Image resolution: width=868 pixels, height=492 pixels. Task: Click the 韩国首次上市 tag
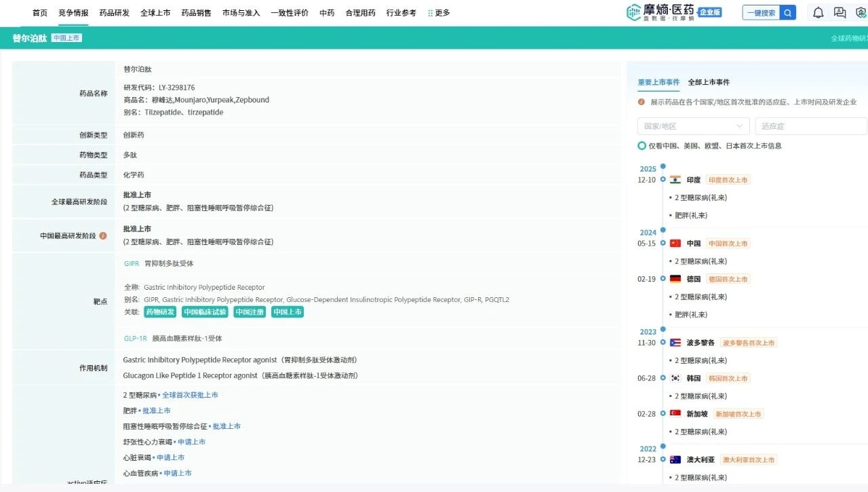(728, 378)
